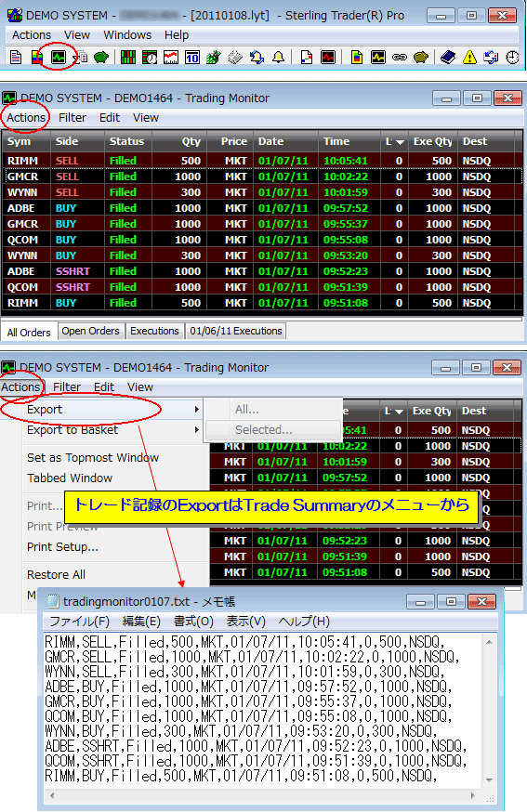Screen dimensions: 527x812
Task: Click the green piggy bank toolbar icon
Action: click(101, 57)
